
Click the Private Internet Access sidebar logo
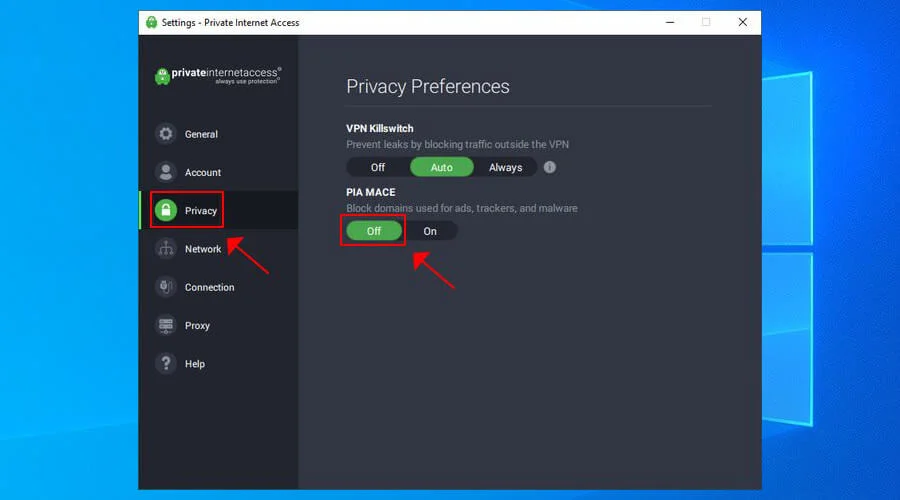point(218,76)
